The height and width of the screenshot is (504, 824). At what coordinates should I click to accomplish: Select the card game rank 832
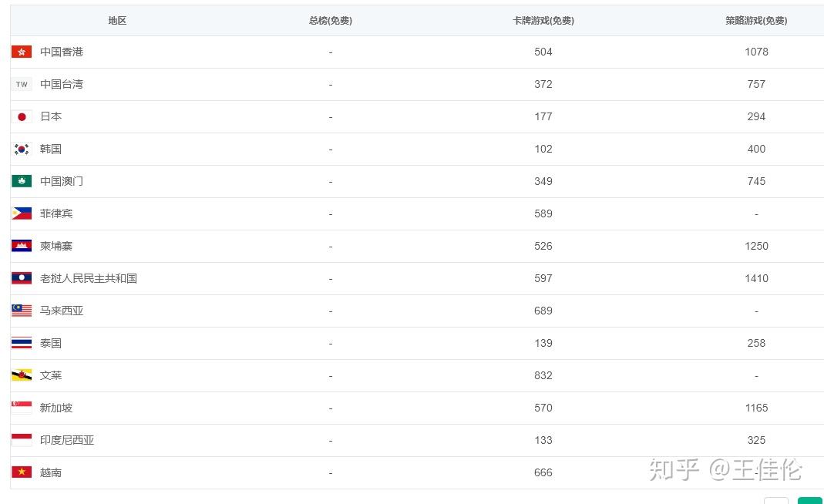(543, 376)
